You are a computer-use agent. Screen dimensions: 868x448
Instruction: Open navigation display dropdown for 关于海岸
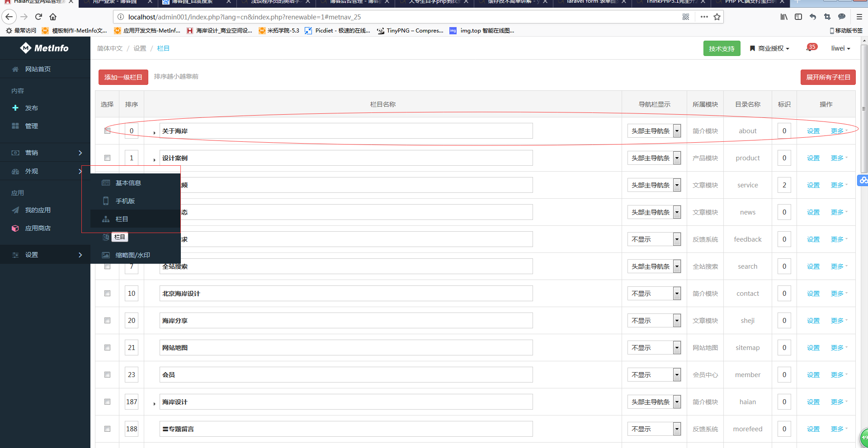coord(654,131)
